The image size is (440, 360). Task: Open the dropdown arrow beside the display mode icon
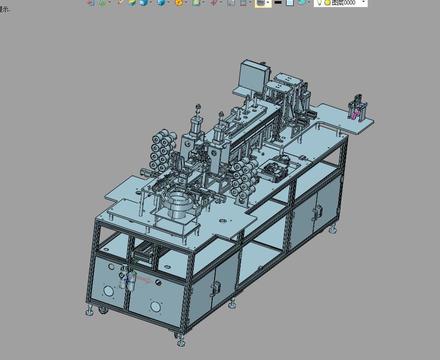pos(268,3)
